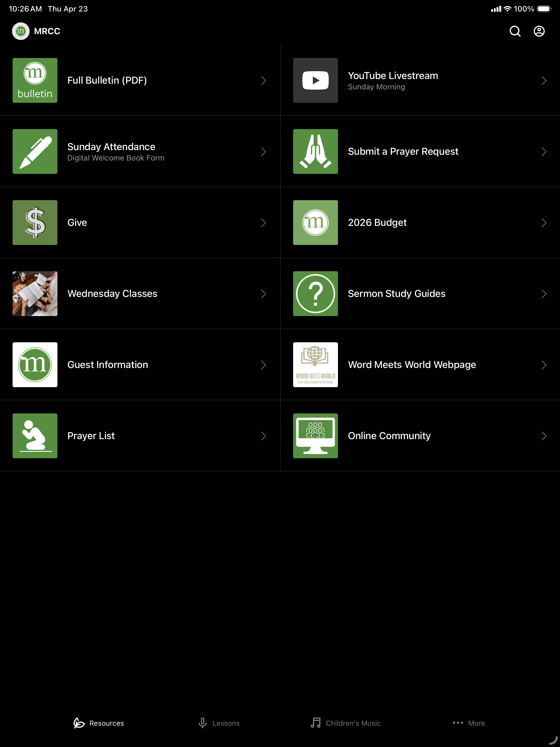Tap the monitor Online Community icon
The image size is (560, 747).
316,436
